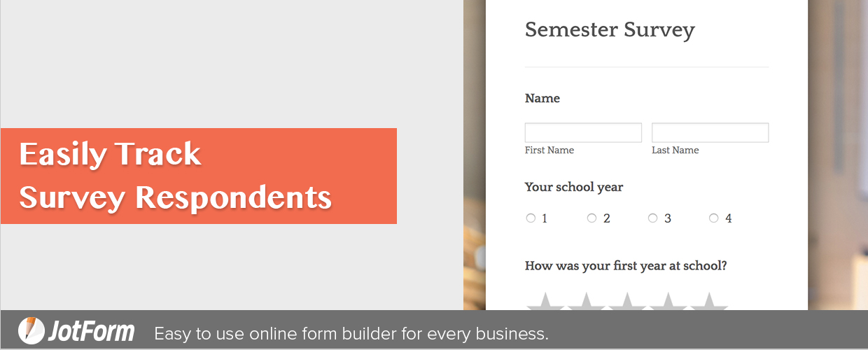Select school year 2 radio button

point(591,218)
